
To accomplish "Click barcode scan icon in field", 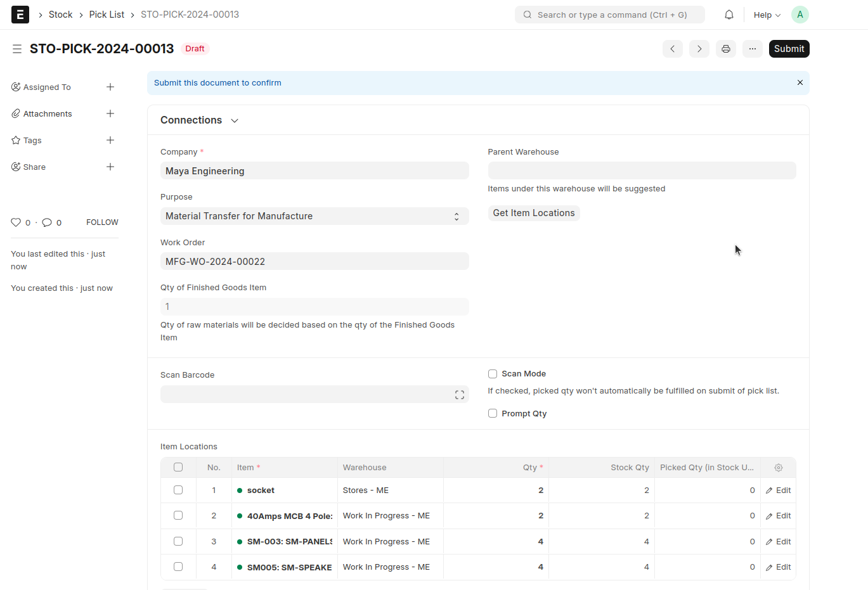I will [459, 395].
